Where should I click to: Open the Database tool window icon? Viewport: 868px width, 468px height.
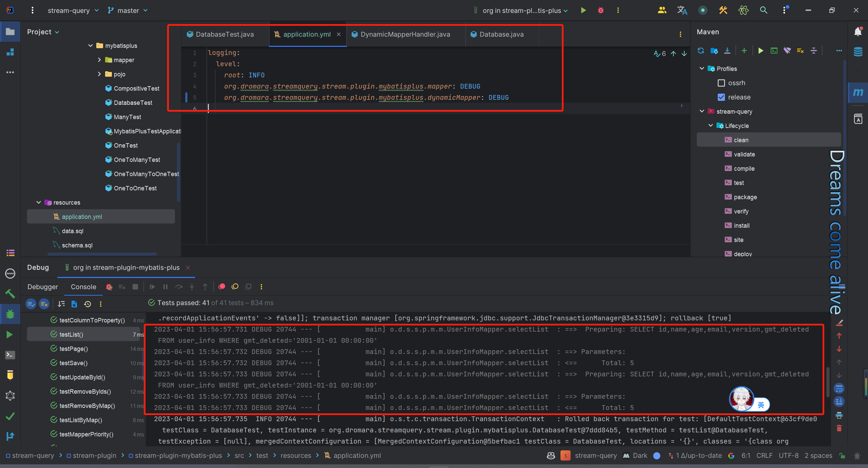tap(858, 52)
